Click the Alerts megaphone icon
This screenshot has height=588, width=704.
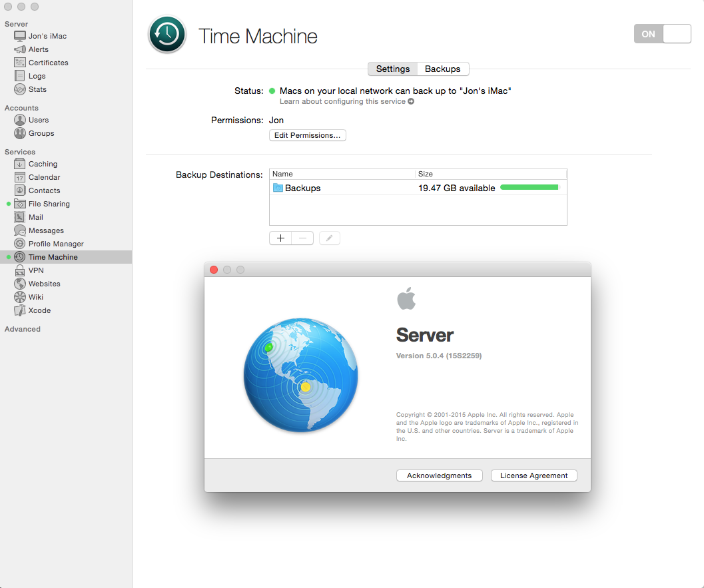pos(20,49)
